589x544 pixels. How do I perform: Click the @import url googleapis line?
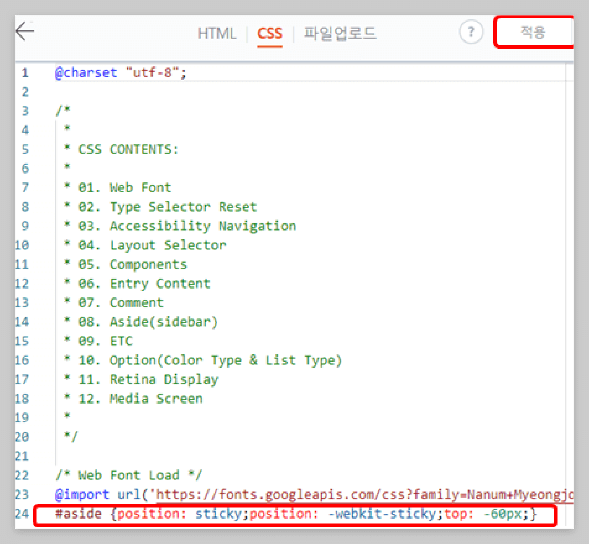click(314, 494)
